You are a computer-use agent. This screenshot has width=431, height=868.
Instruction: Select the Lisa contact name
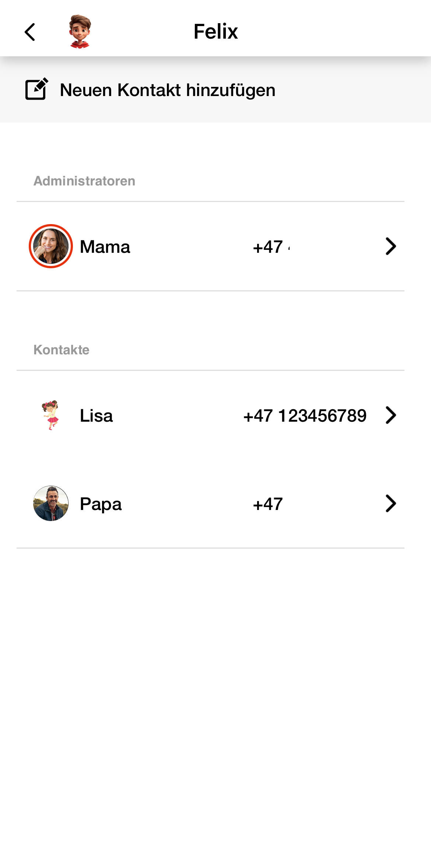pos(96,415)
